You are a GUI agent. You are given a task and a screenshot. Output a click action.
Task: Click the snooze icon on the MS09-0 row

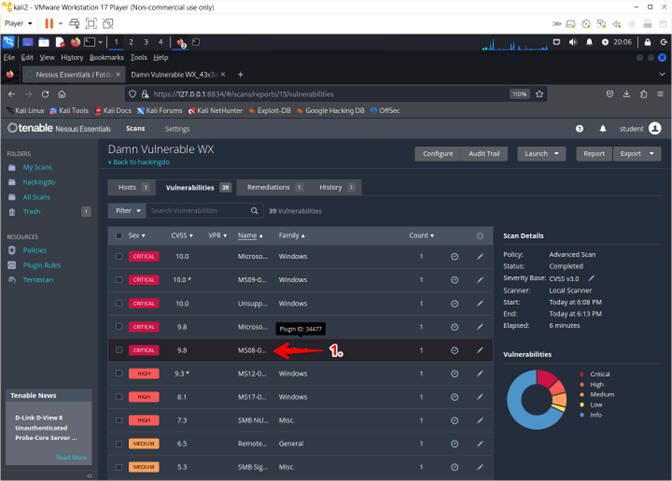pyautogui.click(x=454, y=280)
